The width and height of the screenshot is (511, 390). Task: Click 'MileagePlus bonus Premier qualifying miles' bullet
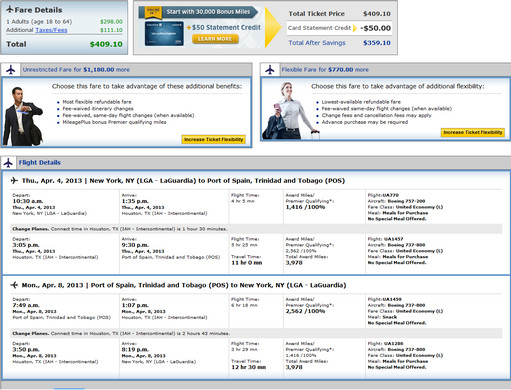click(x=114, y=122)
